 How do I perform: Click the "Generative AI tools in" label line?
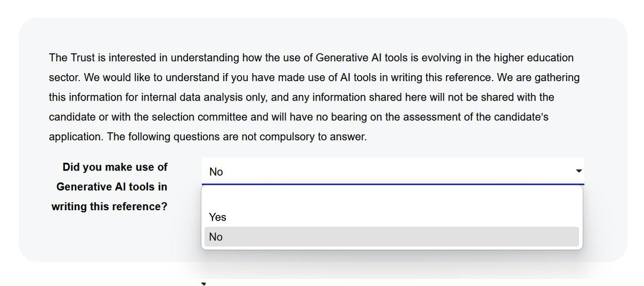coord(112,187)
